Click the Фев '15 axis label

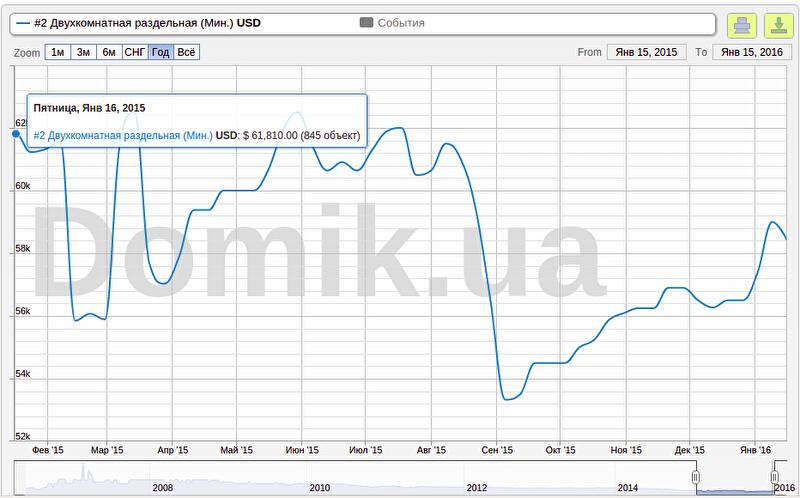tap(48, 450)
